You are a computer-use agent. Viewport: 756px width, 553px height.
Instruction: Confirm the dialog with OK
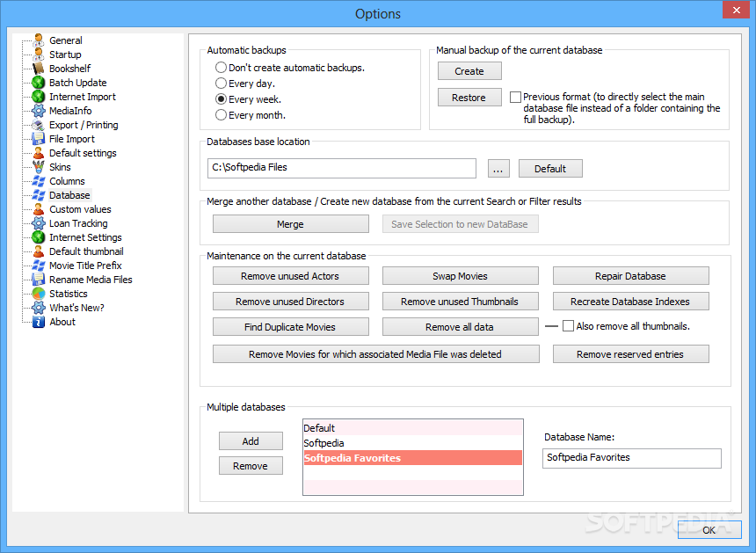(x=709, y=530)
